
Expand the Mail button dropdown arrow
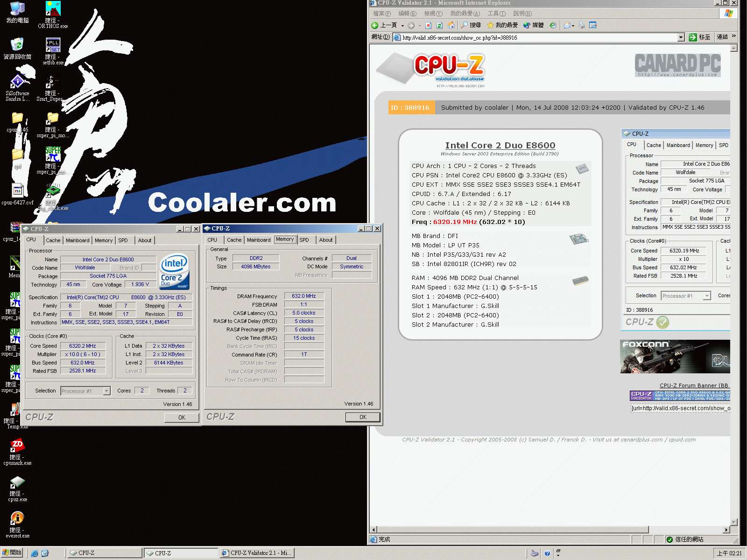pyautogui.click(x=573, y=26)
